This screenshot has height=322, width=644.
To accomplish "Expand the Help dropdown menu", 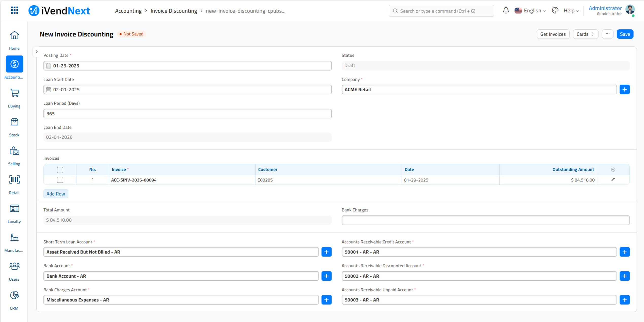I will [x=570, y=10].
